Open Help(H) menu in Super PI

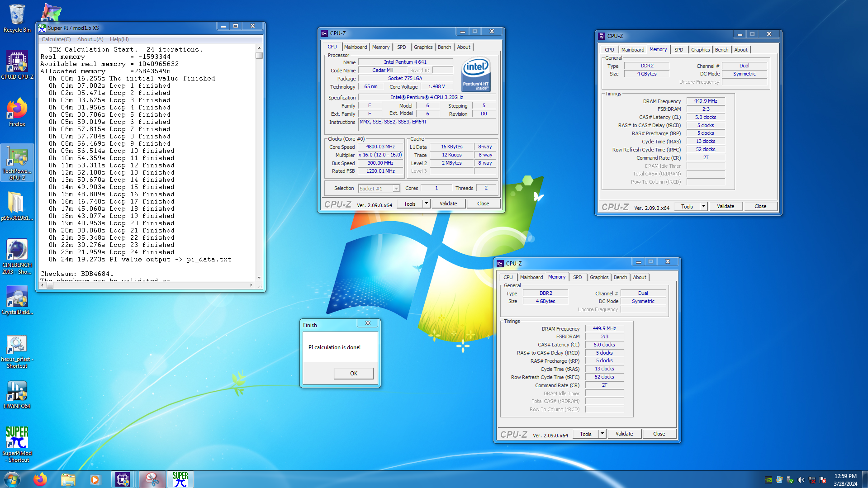click(119, 39)
